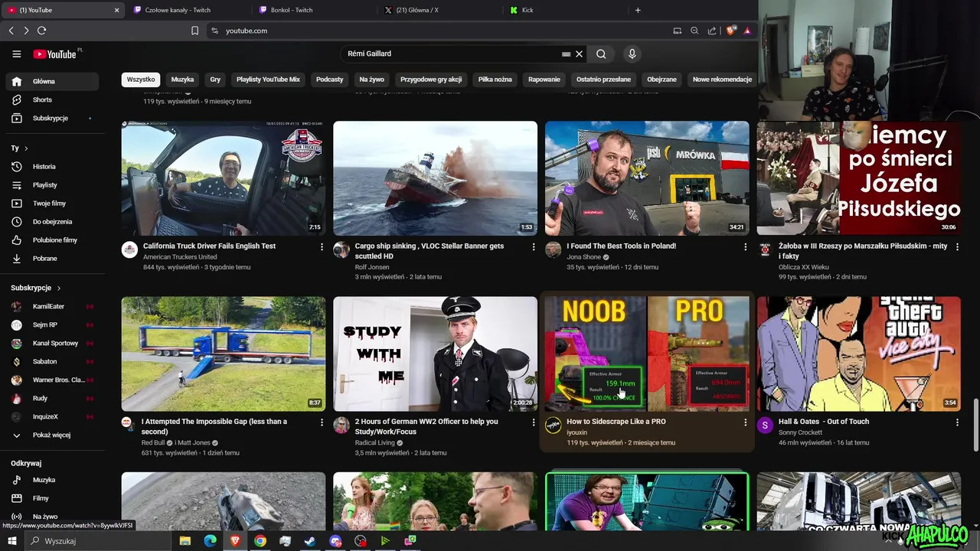
Task: Select the Piłka nożna filter chip
Action: click(495, 80)
